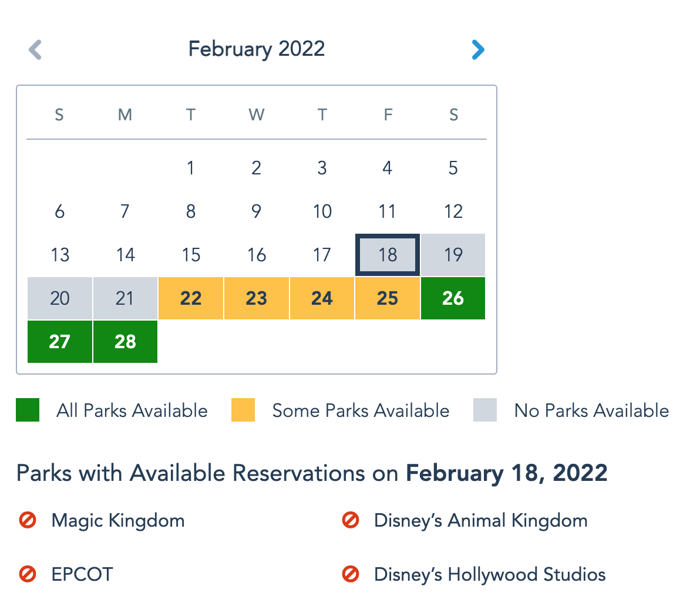Click the Magic Kingdom park label

118,520
